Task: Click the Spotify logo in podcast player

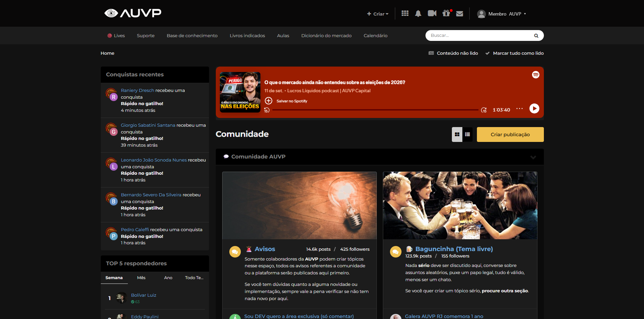Action: (535, 75)
